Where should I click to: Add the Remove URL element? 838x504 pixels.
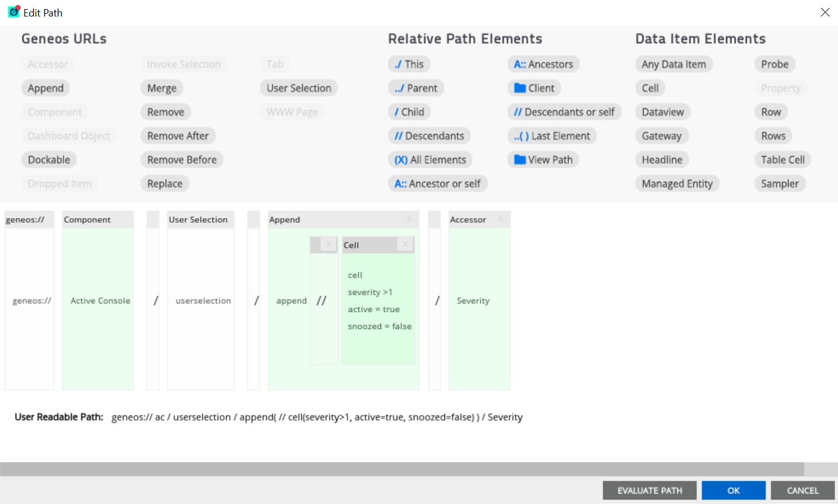(166, 112)
